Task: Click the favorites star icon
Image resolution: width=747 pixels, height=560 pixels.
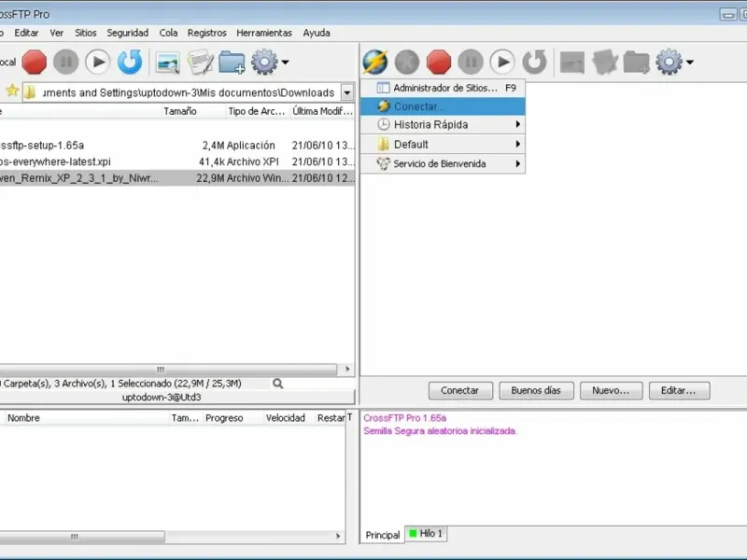Action: (12, 91)
